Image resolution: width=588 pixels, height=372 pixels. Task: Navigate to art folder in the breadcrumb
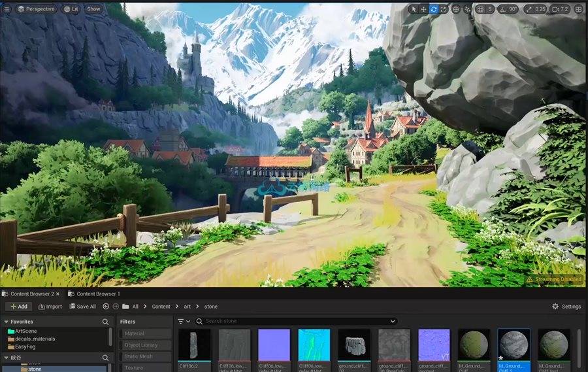point(187,307)
